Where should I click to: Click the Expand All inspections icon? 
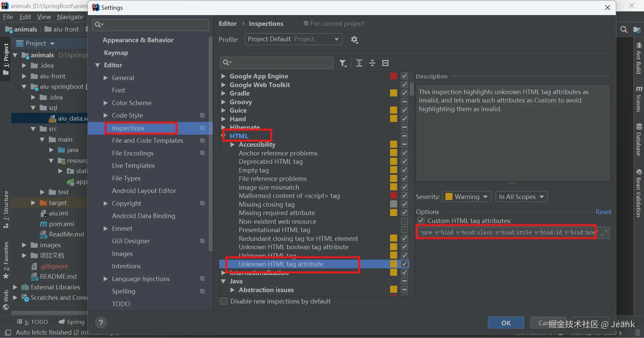359,63
